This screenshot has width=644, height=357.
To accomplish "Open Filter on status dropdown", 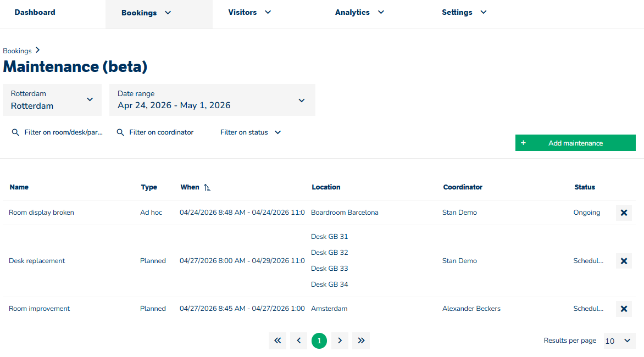I will pyautogui.click(x=251, y=132).
